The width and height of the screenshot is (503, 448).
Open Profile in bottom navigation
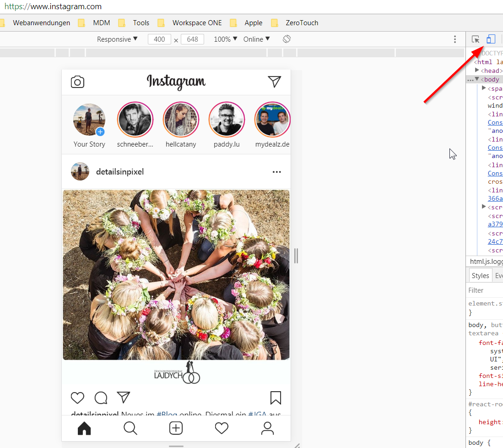coord(267,428)
